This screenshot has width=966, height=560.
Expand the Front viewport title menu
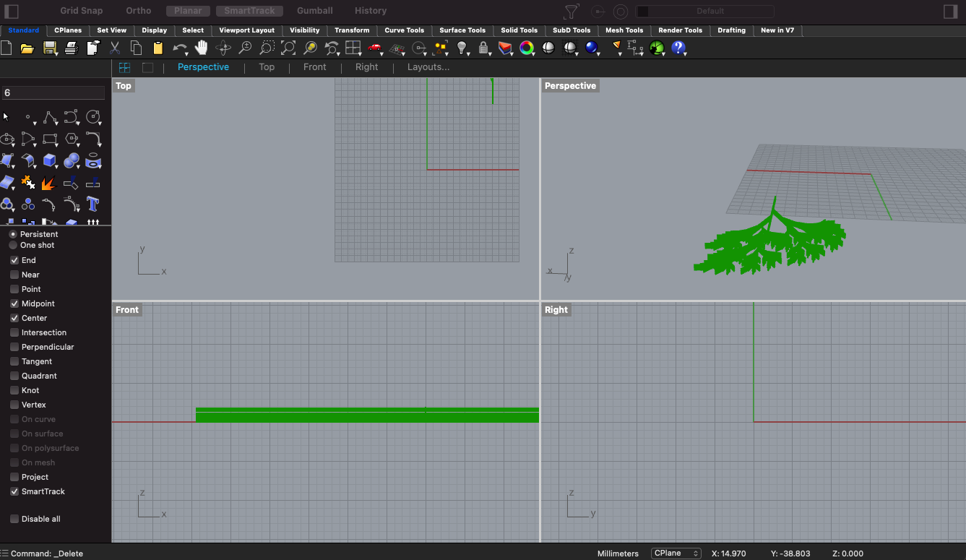pos(126,309)
